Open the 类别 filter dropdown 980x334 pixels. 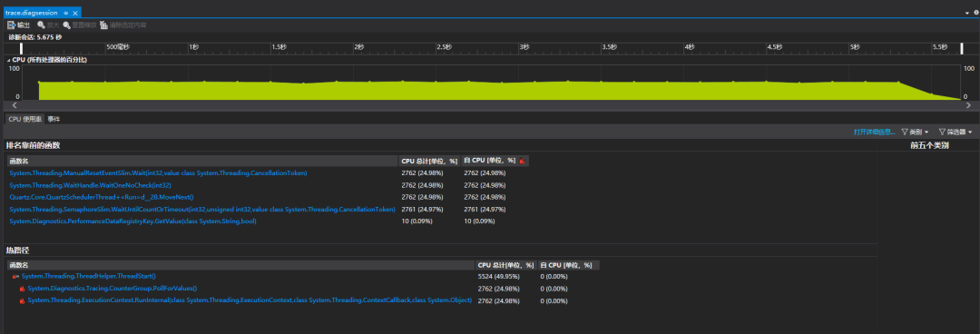click(x=915, y=132)
